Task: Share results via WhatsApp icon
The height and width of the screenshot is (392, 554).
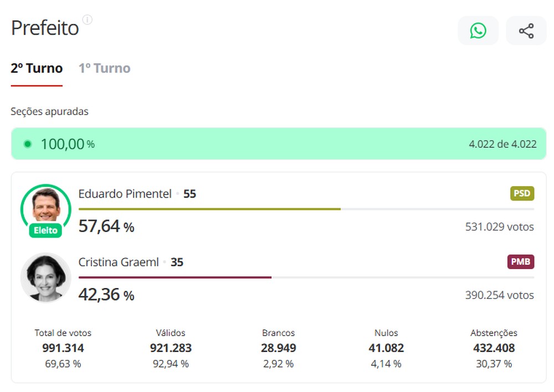Action: [478, 30]
